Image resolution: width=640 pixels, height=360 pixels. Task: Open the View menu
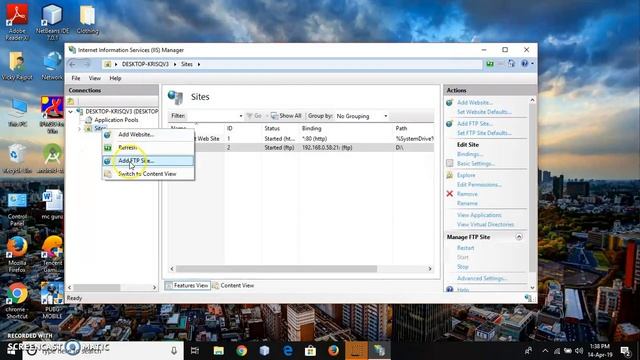(x=95, y=78)
